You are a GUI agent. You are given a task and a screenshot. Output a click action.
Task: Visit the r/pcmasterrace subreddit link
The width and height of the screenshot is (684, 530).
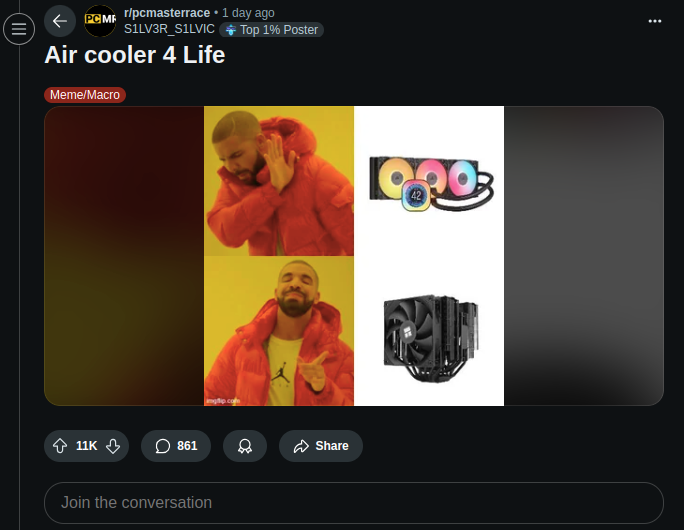(167, 13)
